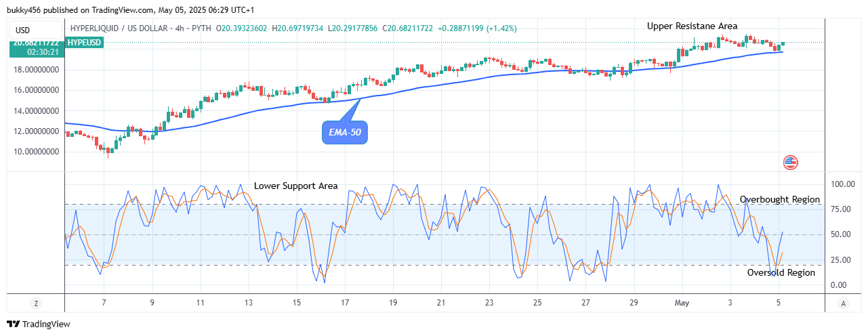Click the date label 7 on time axis
Screen dimensions: 868x336
click(x=104, y=303)
